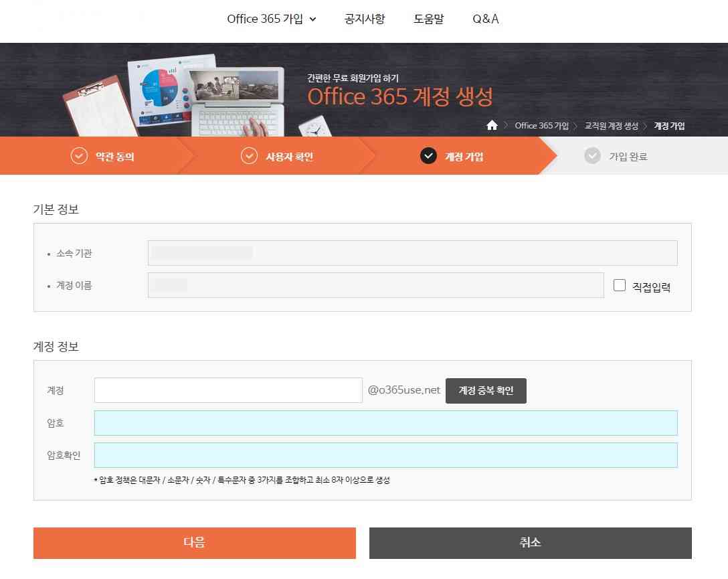728x579 pixels.
Task: Click the password policy note text
Action: (x=242, y=480)
